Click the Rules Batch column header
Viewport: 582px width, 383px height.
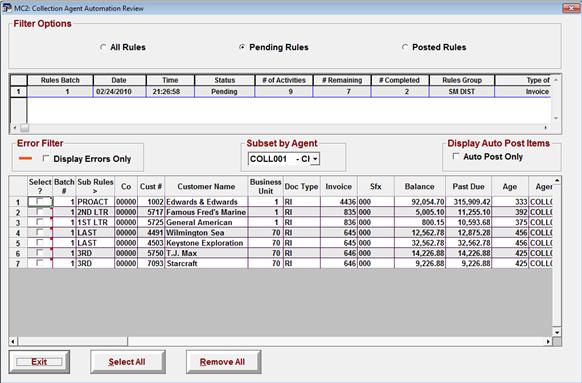[60, 80]
